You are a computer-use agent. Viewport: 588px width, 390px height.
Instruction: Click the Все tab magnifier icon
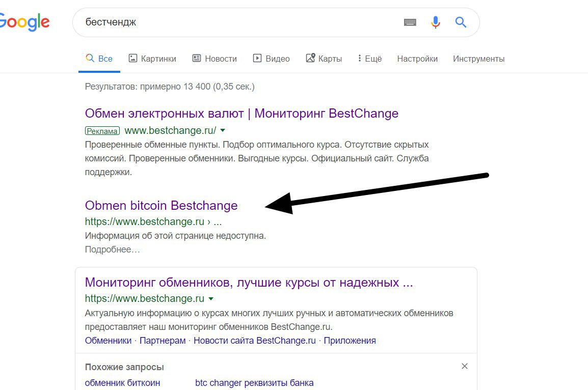pos(90,58)
